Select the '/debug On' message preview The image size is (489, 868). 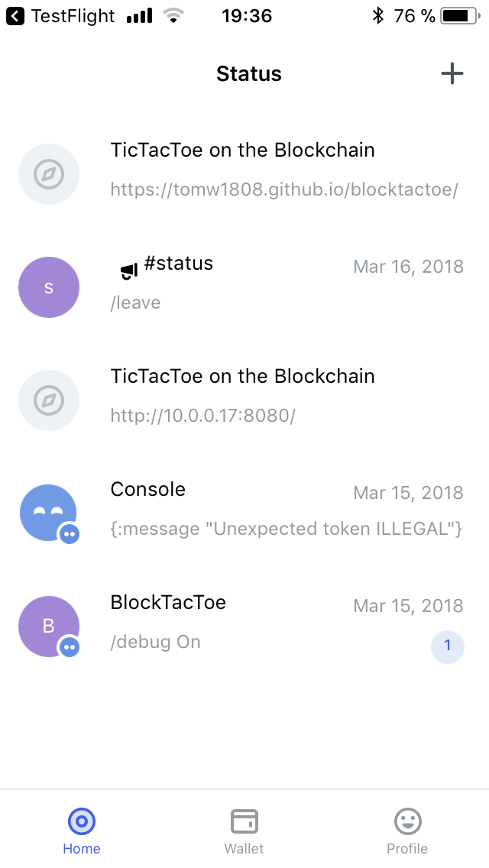click(x=155, y=642)
